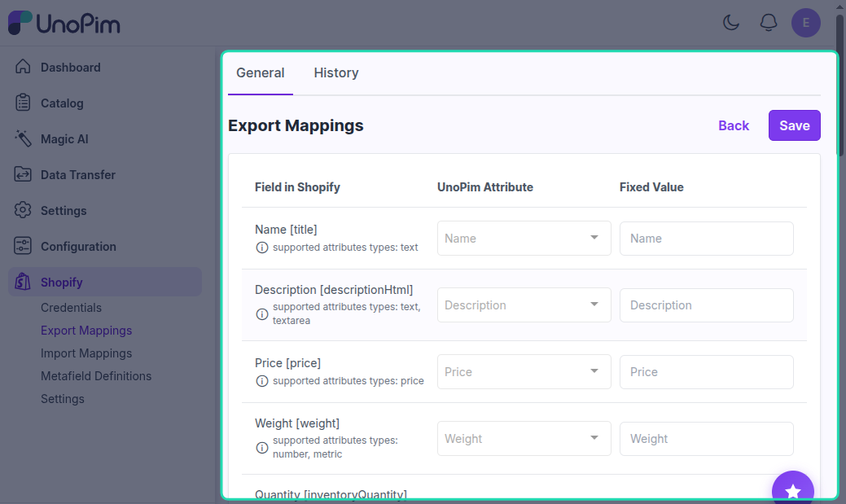Image resolution: width=846 pixels, height=504 pixels.
Task: Click the Back link
Action: tap(734, 125)
